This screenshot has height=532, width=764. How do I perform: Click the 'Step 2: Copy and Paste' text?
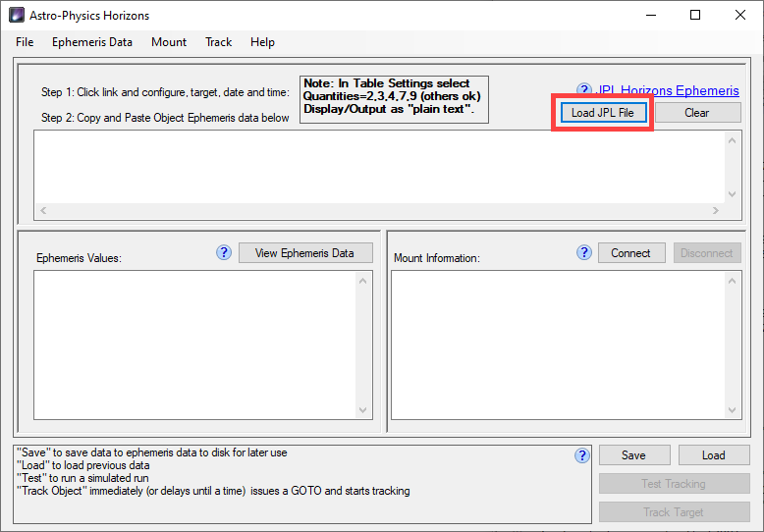[165, 118]
